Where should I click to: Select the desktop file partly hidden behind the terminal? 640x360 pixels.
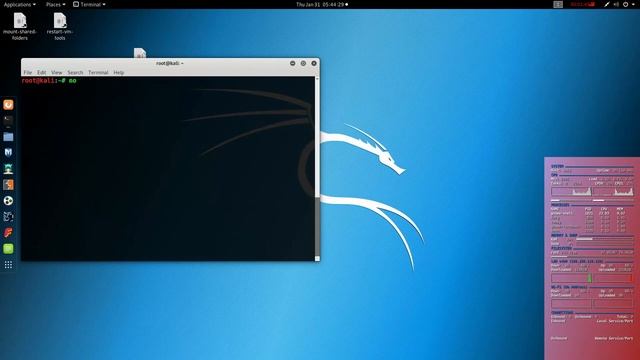pyautogui.click(x=140, y=53)
